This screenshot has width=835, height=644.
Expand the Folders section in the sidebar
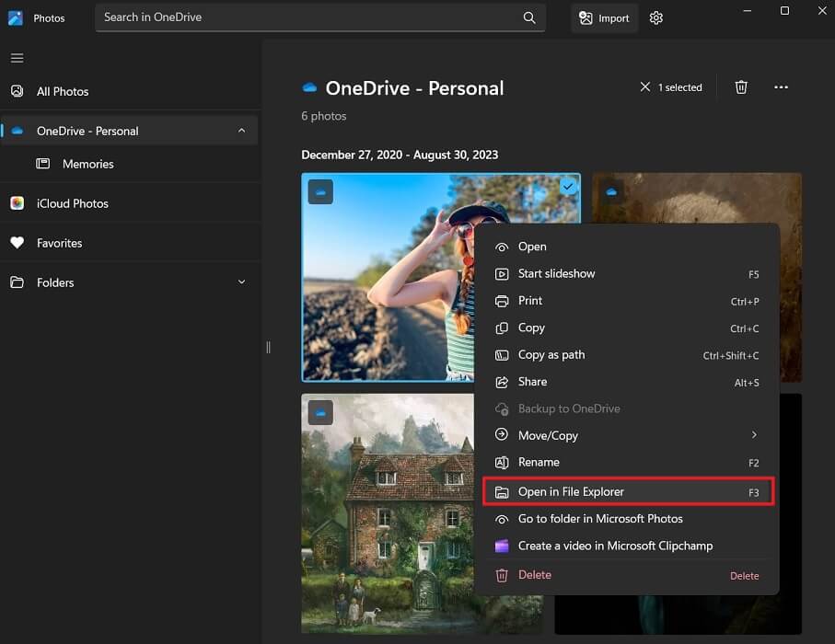tap(240, 282)
